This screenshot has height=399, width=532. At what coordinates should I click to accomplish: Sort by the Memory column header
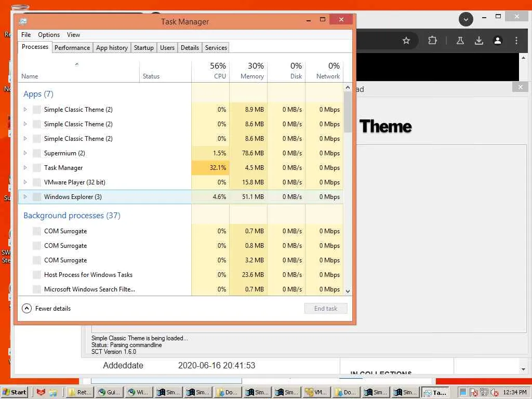click(249, 72)
